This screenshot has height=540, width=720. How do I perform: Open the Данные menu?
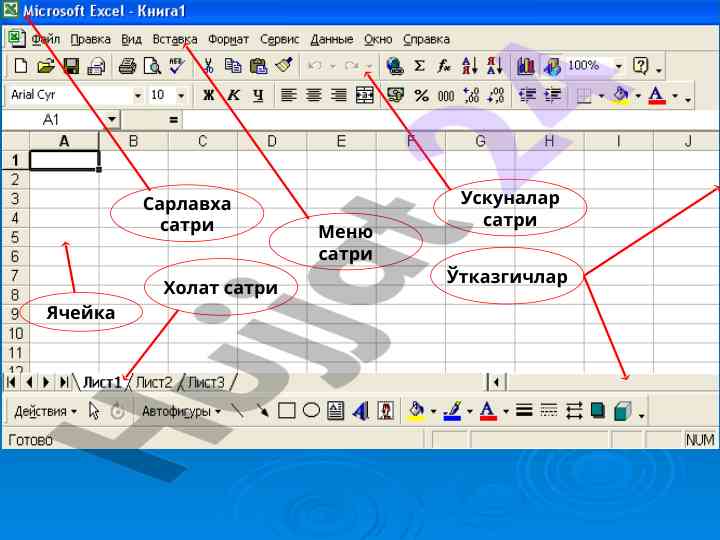[332, 39]
